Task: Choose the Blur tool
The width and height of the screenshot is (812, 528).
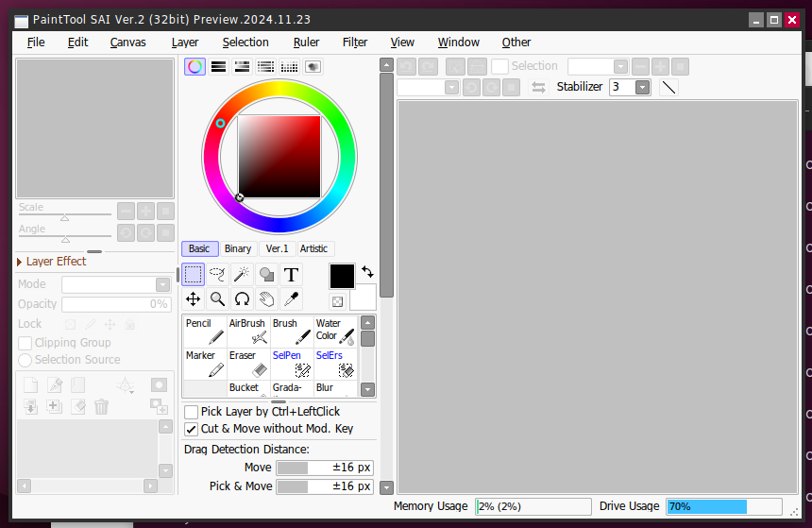Action: [x=335, y=388]
